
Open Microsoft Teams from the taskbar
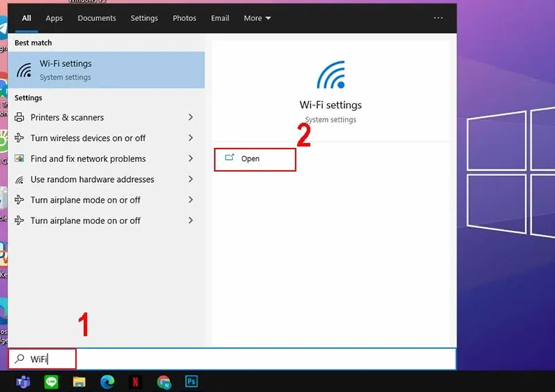24,382
